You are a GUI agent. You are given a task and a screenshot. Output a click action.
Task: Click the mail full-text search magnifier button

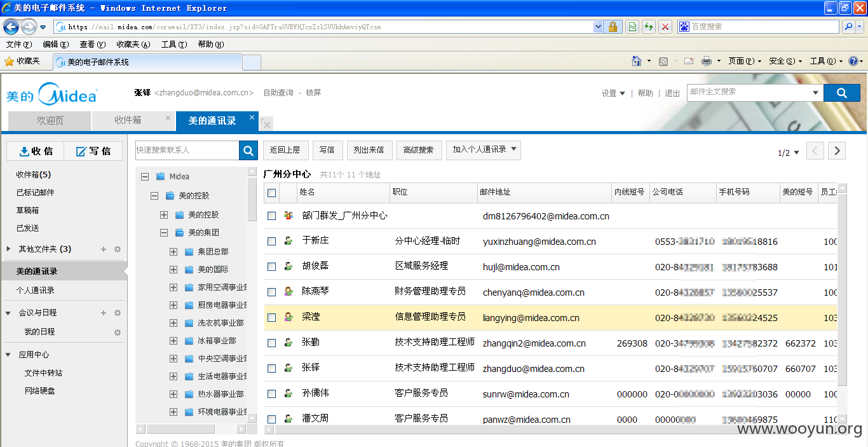[841, 93]
